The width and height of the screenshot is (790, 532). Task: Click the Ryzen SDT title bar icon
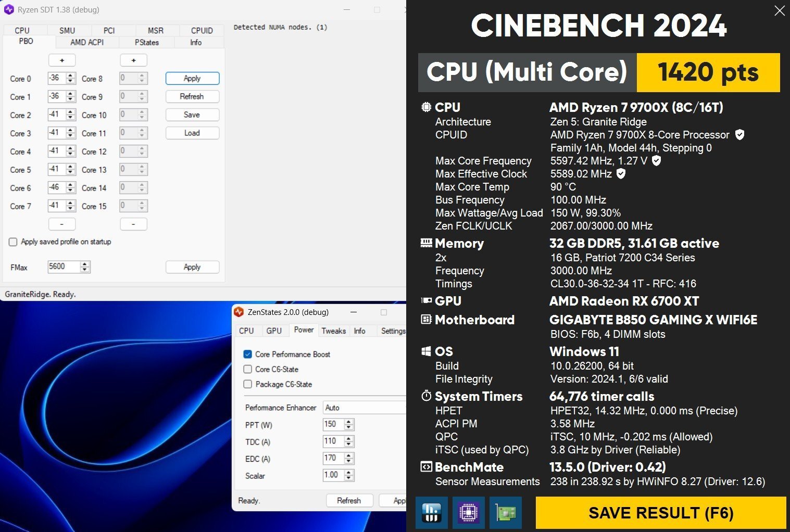click(x=9, y=9)
